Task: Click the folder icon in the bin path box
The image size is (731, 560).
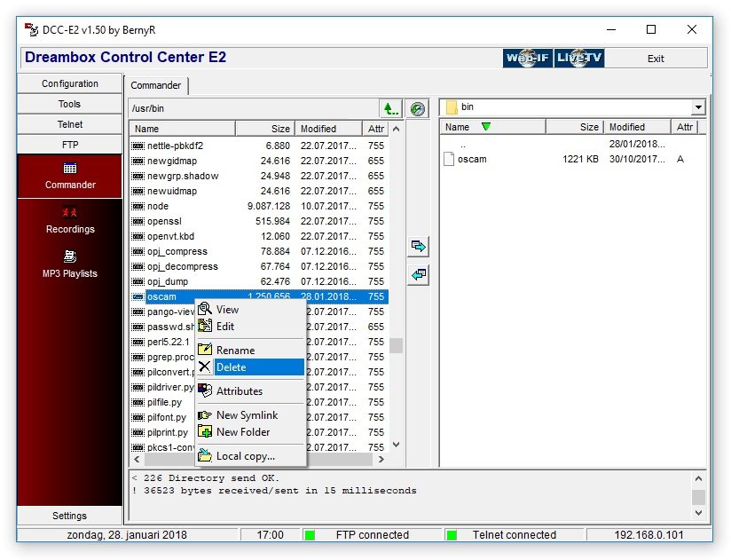Action: (452, 107)
